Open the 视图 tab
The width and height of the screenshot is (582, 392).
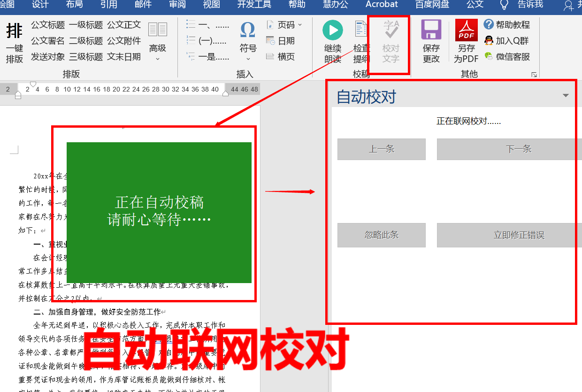[211, 5]
